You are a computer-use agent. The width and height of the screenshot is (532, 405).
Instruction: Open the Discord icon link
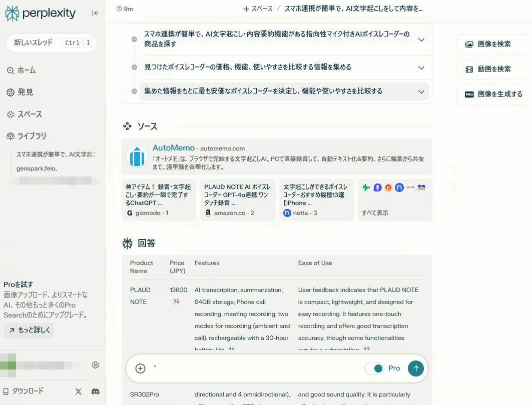click(95, 391)
